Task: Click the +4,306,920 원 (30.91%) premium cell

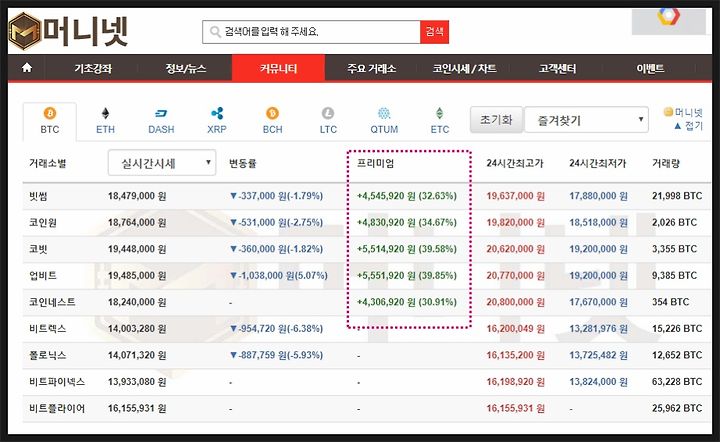Action: tap(407, 302)
